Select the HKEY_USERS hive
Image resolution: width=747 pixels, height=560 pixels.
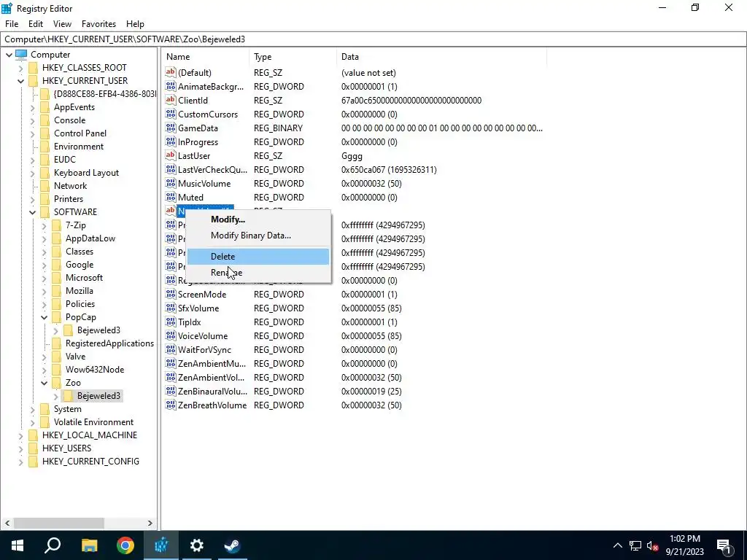(x=66, y=448)
